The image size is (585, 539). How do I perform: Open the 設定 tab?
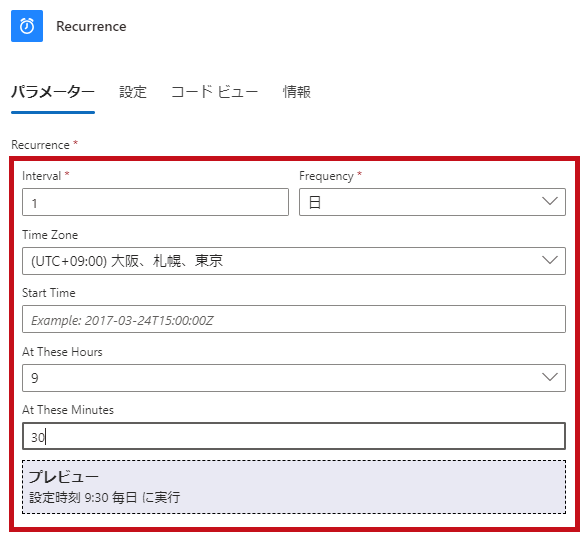pos(133,92)
